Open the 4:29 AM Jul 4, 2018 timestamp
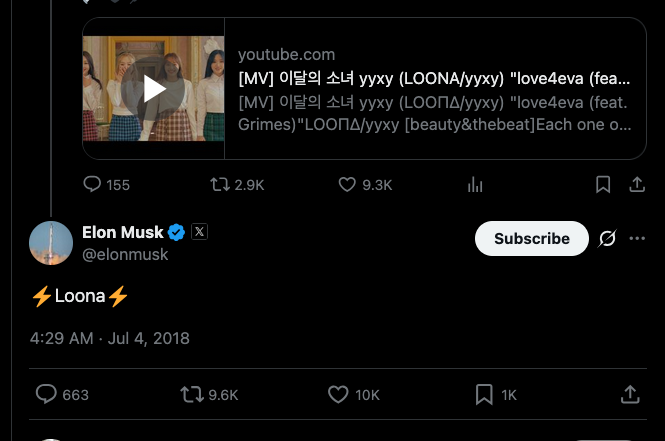 (x=109, y=338)
